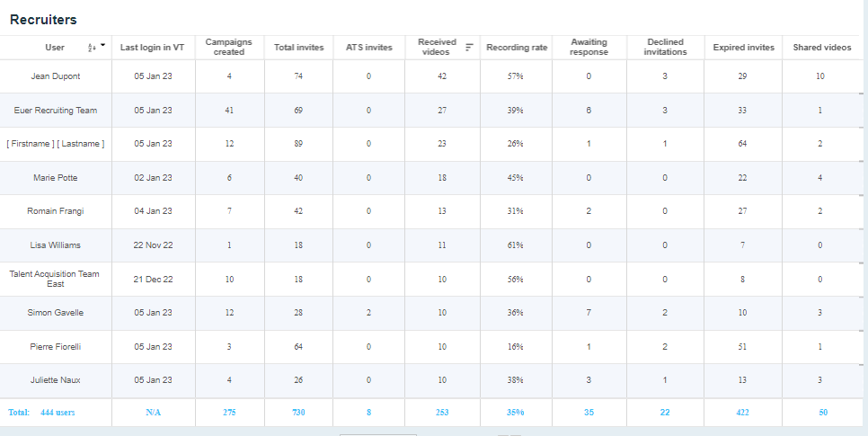Click the total expired invites value 422
This screenshot has height=436, width=868.
[x=743, y=413]
